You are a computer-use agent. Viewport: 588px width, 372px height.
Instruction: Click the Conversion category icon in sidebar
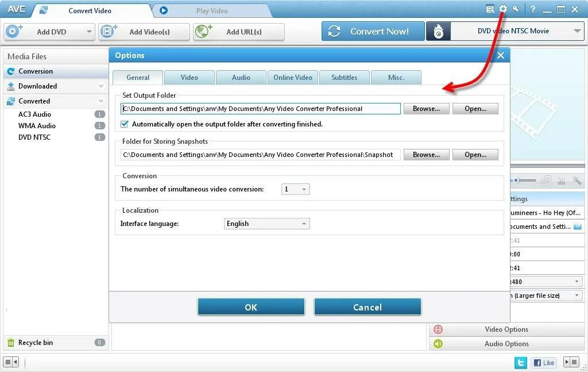click(x=11, y=71)
